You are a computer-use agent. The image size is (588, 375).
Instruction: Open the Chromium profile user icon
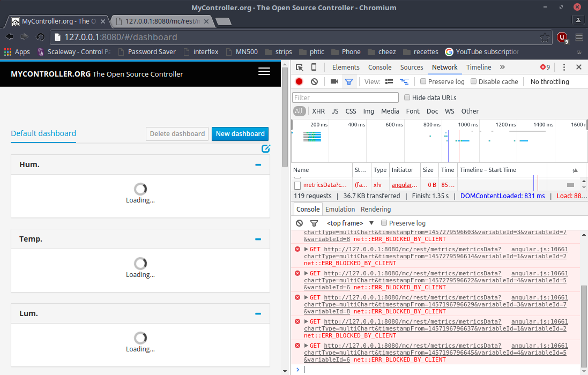click(x=578, y=20)
